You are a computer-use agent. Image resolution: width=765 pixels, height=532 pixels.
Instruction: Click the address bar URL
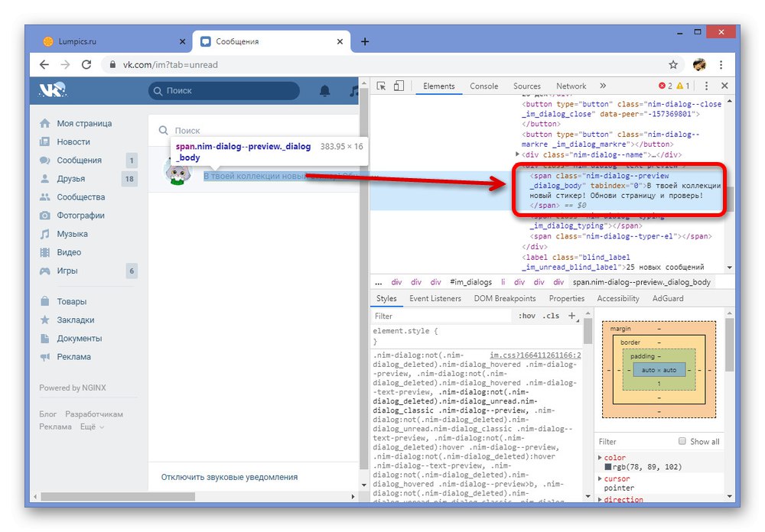click(170, 64)
